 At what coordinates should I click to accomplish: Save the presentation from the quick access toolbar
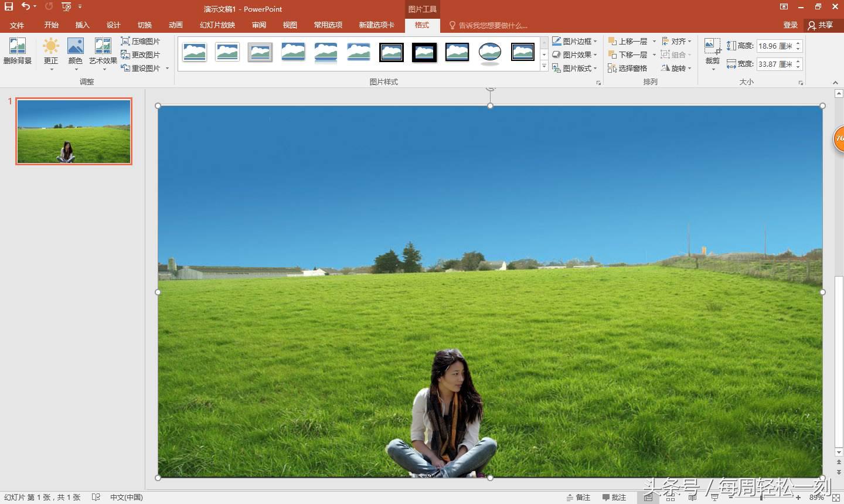click(x=9, y=6)
